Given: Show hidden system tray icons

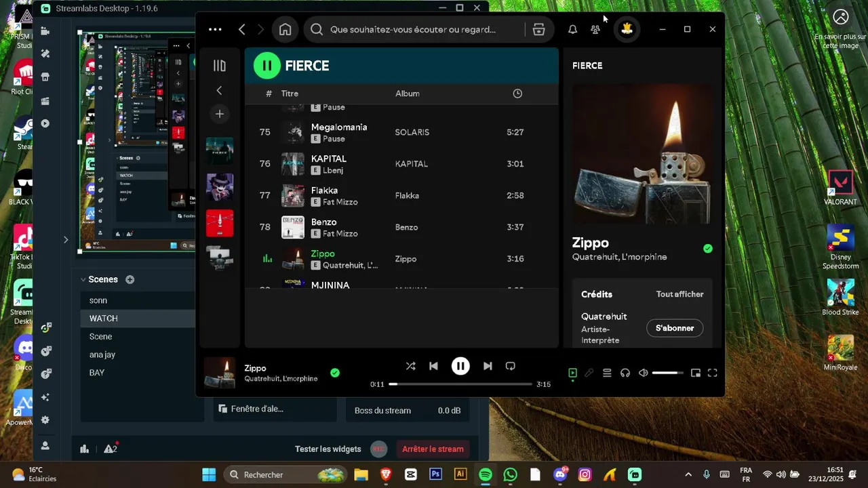Looking at the screenshot, I should click(x=688, y=474).
